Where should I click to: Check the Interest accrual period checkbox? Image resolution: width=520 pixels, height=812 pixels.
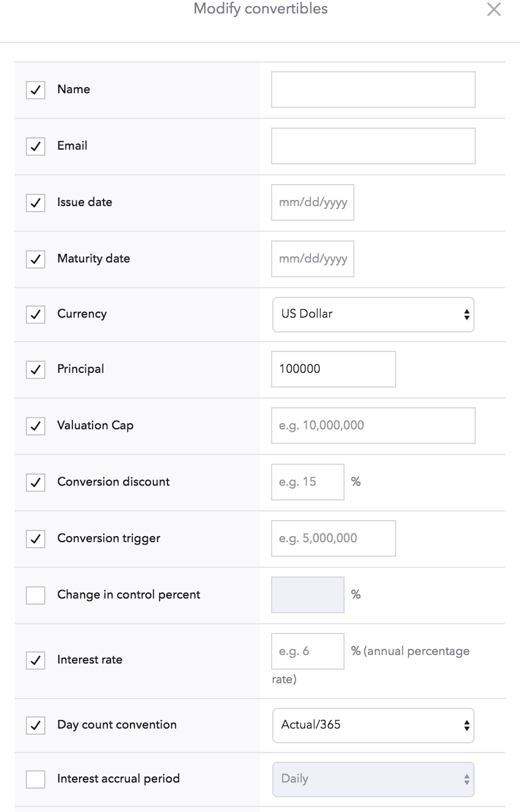(36, 779)
